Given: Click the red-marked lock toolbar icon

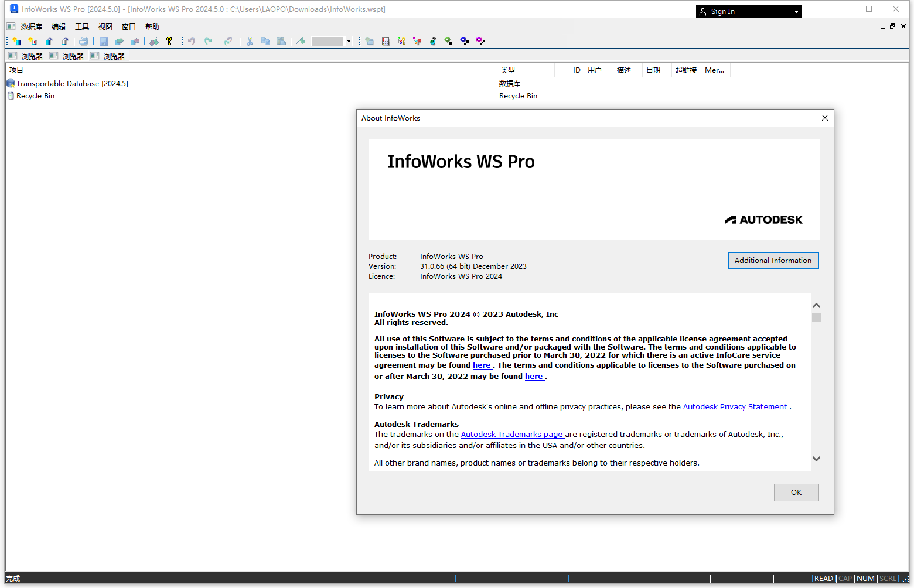Looking at the screenshot, I should (64, 41).
